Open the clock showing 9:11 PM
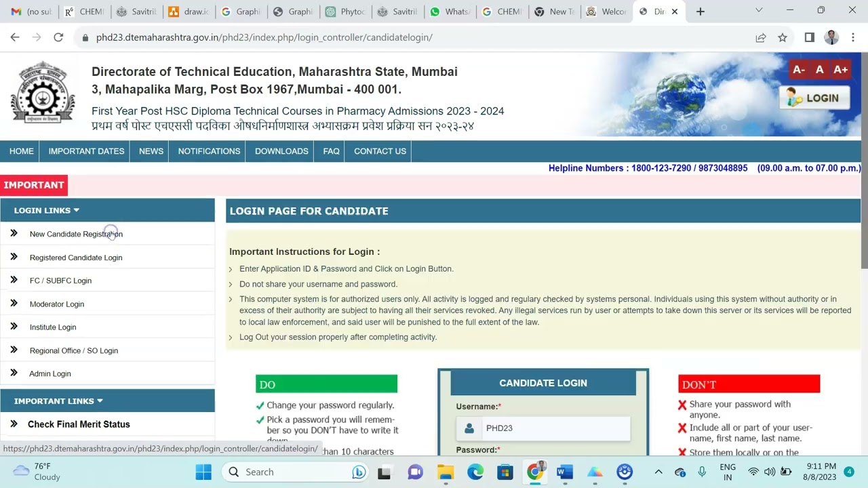Screen dimensions: 868x488 click(x=821, y=472)
